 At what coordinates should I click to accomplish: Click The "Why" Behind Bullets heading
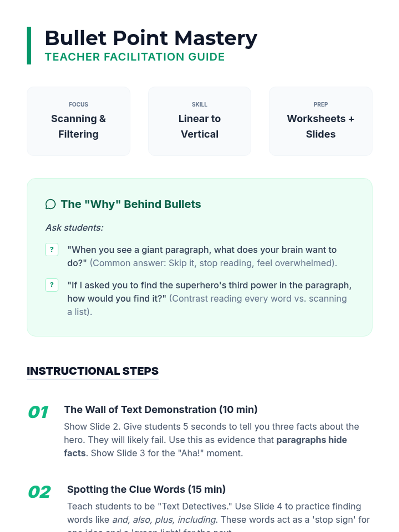pyautogui.click(x=131, y=204)
